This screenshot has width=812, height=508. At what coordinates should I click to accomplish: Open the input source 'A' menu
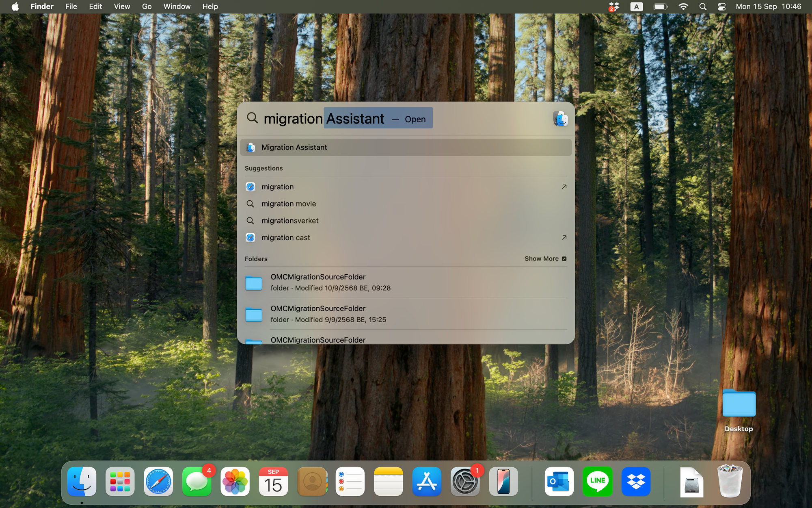[x=636, y=7]
